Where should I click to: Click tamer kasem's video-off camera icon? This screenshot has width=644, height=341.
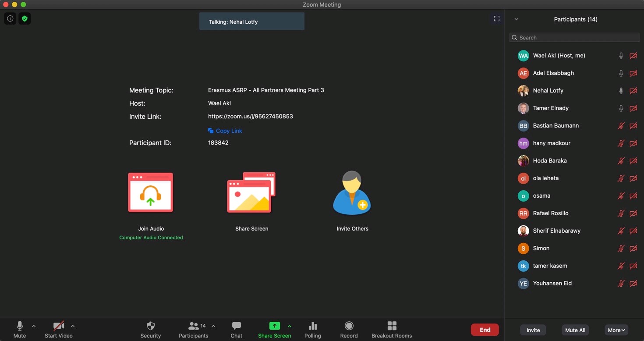pyautogui.click(x=633, y=266)
